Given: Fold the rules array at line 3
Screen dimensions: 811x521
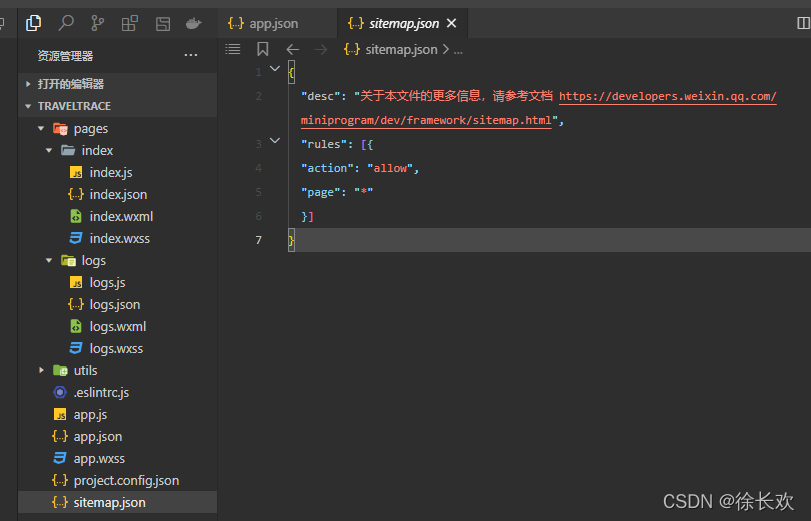Looking at the screenshot, I should pos(275,141).
